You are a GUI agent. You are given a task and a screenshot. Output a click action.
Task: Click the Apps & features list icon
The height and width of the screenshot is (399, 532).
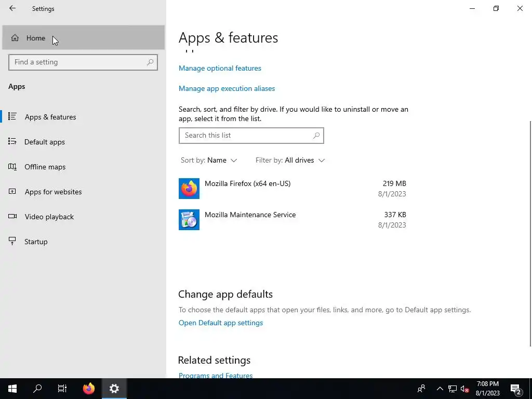(12, 116)
